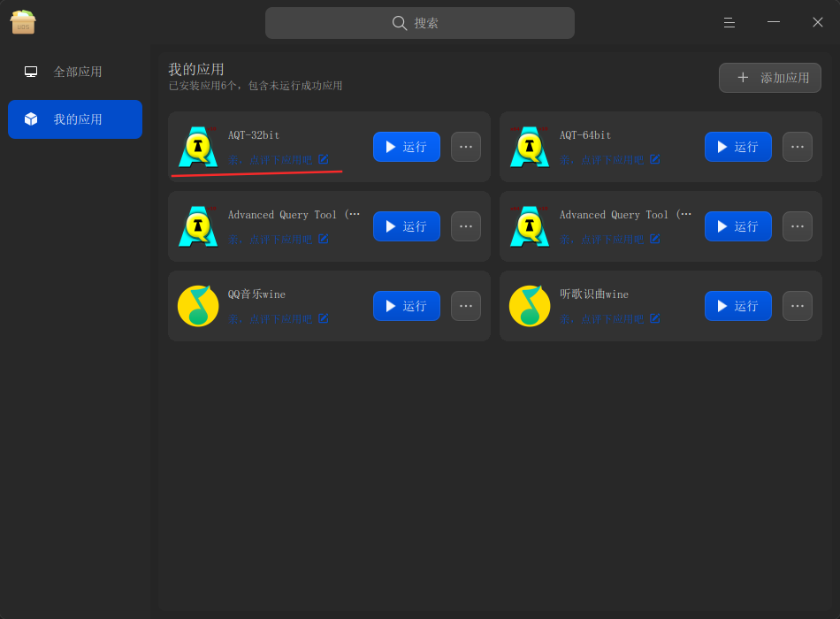Click the 搜索 search field
The image size is (840, 619).
tap(420, 23)
